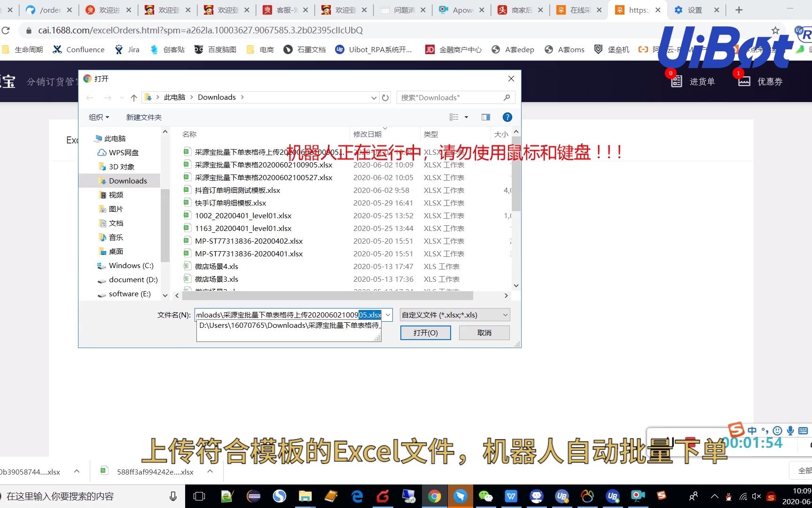812x508 pixels.
Task: Toggle the preview pane icon
Action: (485, 117)
